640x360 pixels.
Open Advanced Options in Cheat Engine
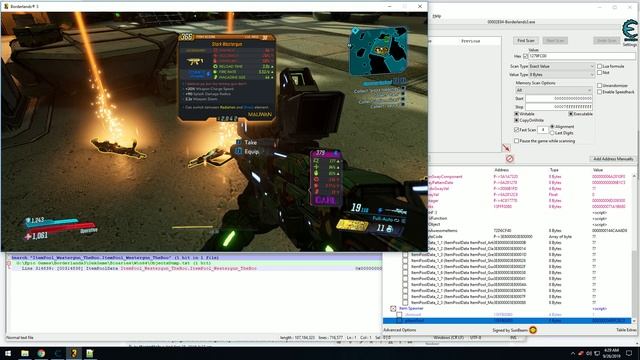(x=400, y=330)
